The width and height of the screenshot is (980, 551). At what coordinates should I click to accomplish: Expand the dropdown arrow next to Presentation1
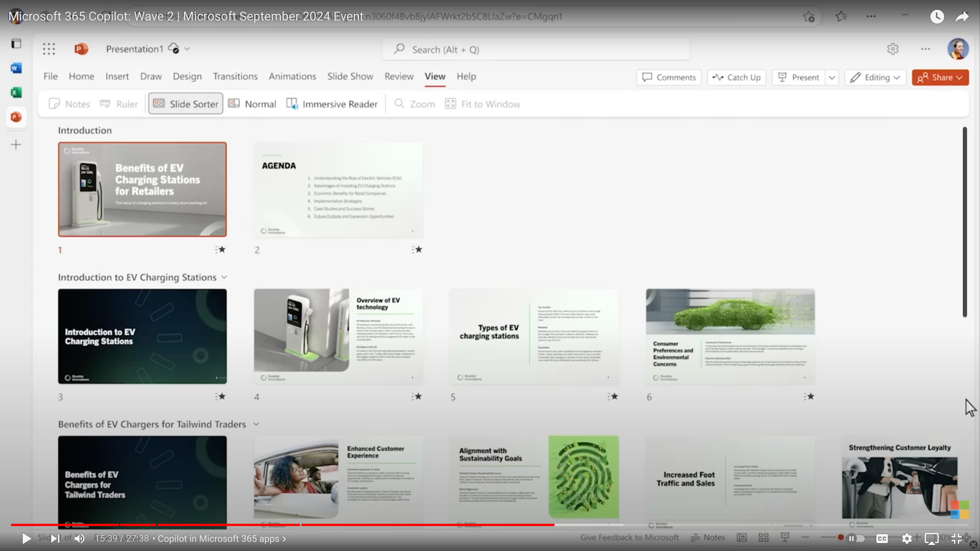(187, 49)
